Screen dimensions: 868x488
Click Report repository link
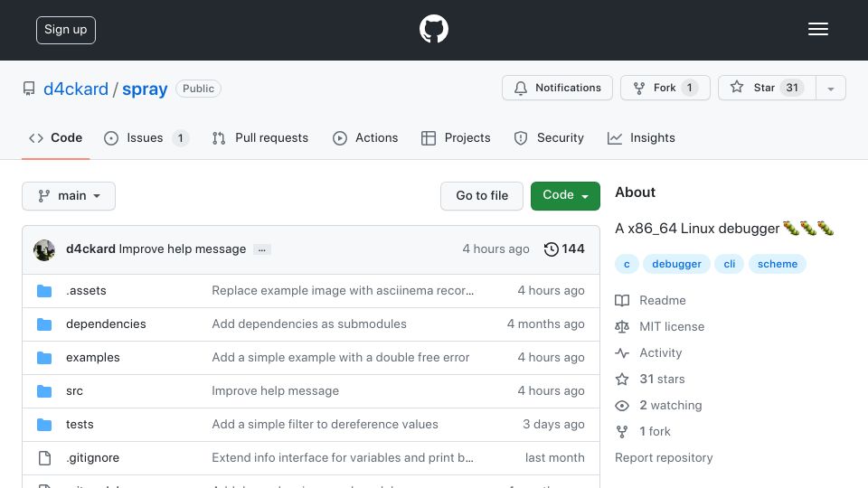pyautogui.click(x=664, y=457)
